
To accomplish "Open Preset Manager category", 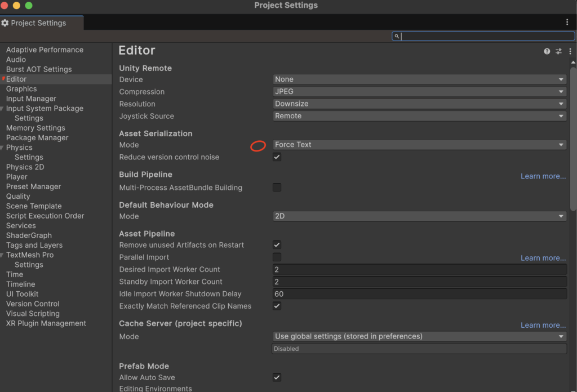I will 33,186.
